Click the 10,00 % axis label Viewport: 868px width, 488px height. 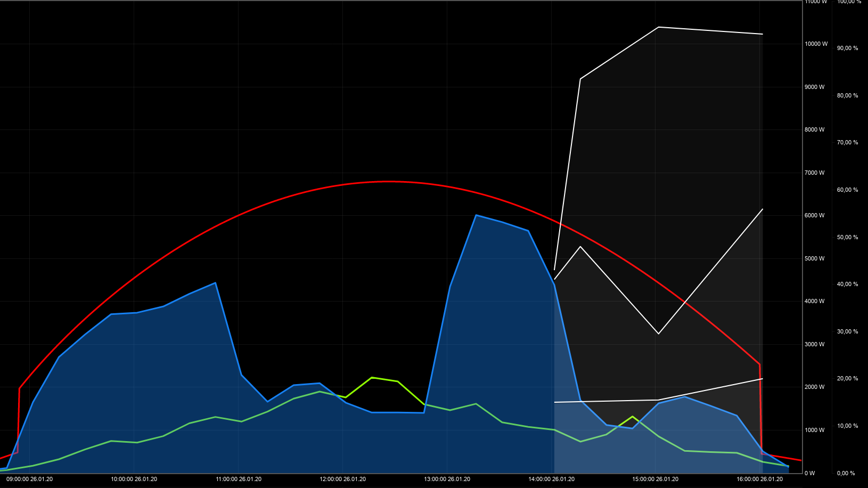point(847,426)
